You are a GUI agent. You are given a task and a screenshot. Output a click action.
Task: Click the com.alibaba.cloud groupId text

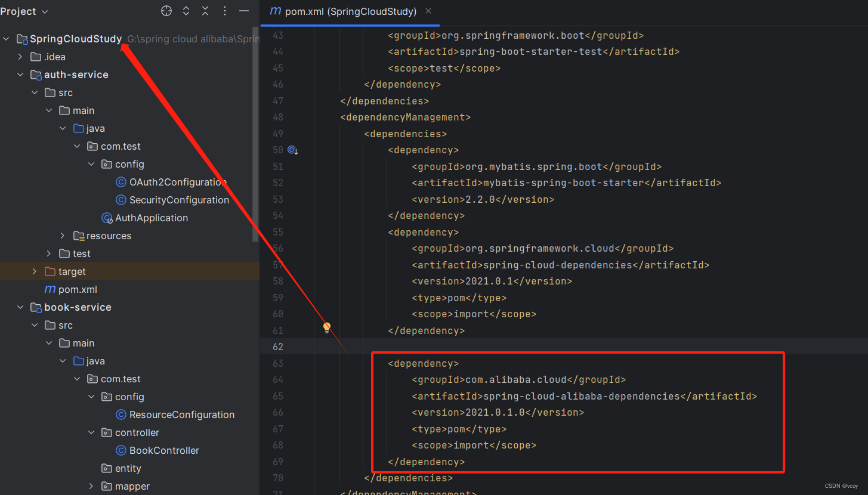pyautogui.click(x=516, y=379)
